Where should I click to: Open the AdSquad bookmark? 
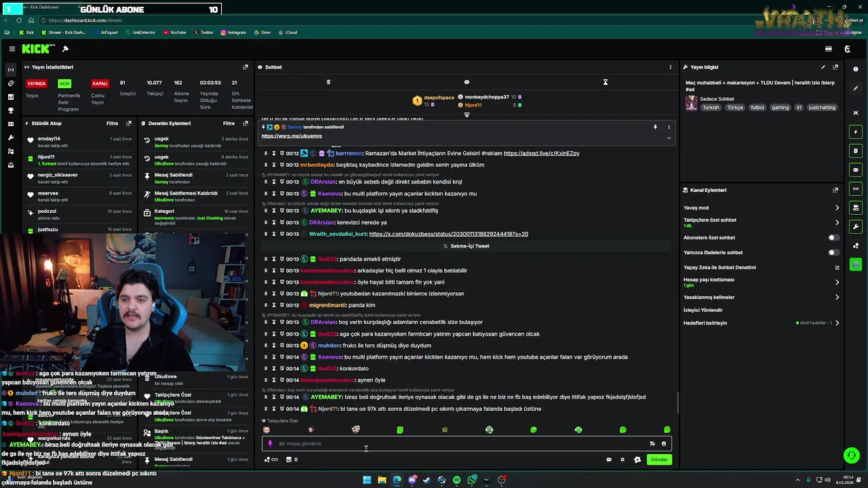pos(105,33)
